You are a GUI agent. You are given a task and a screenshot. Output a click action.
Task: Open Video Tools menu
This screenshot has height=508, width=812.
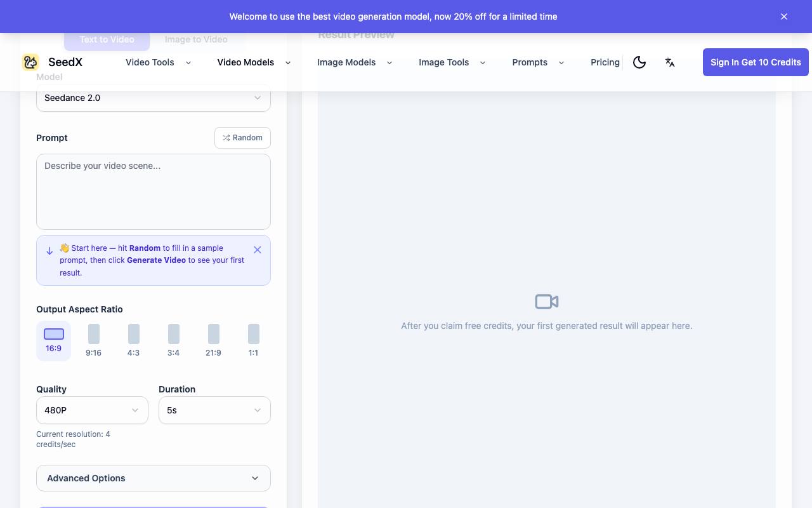158,62
